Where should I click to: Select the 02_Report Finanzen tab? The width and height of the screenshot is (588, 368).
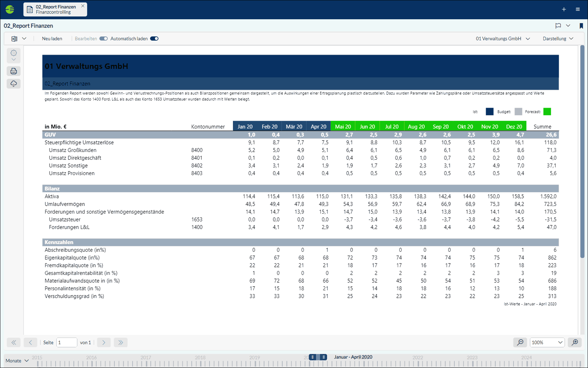[x=55, y=9]
